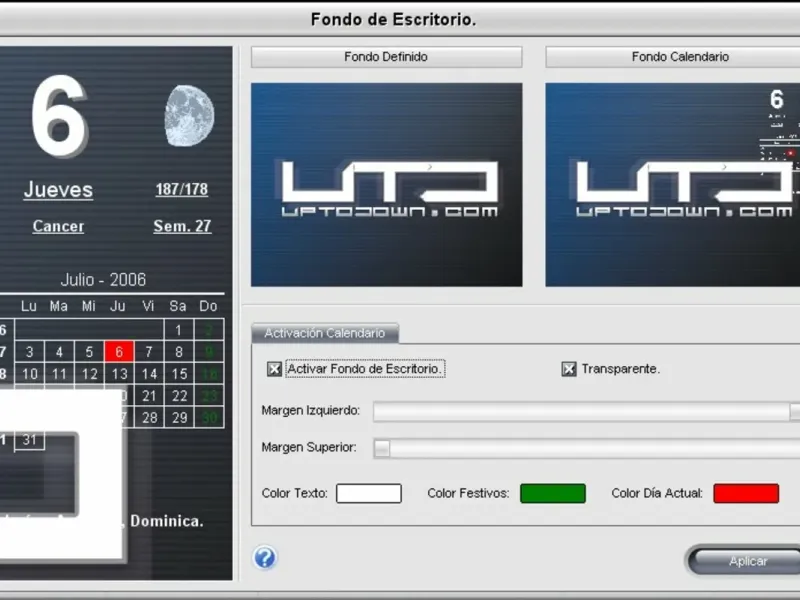Image resolution: width=800 pixels, height=600 pixels.
Task: Select day 28 in the calendar
Action: tap(149, 417)
